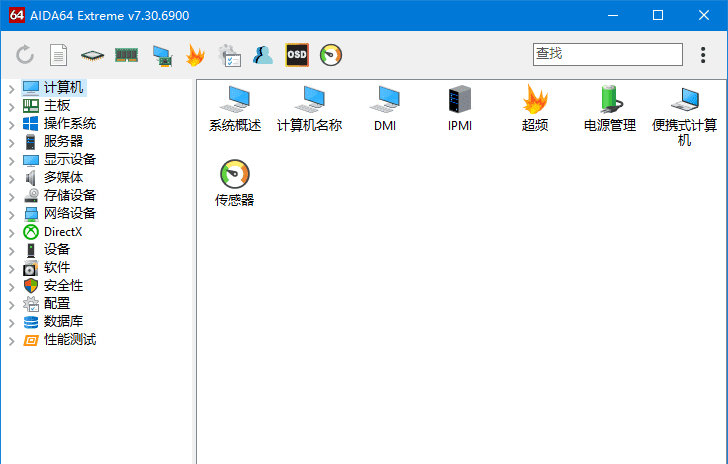728x464 pixels.
Task: Minimize the AIDA64 window
Action: point(613,15)
